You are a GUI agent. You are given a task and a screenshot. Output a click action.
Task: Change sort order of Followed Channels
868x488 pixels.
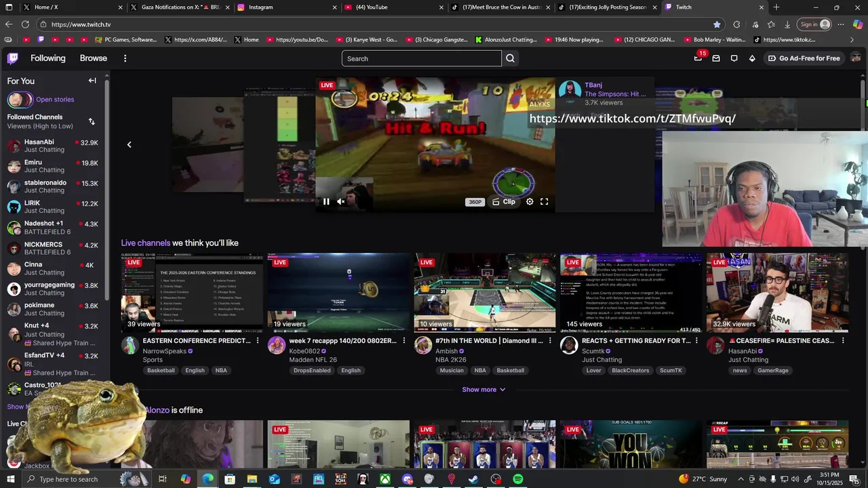point(92,121)
